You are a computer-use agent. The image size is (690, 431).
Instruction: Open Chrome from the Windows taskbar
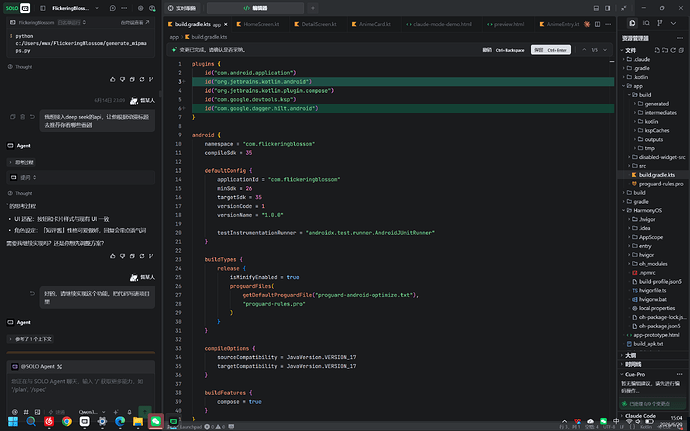click(x=67, y=421)
